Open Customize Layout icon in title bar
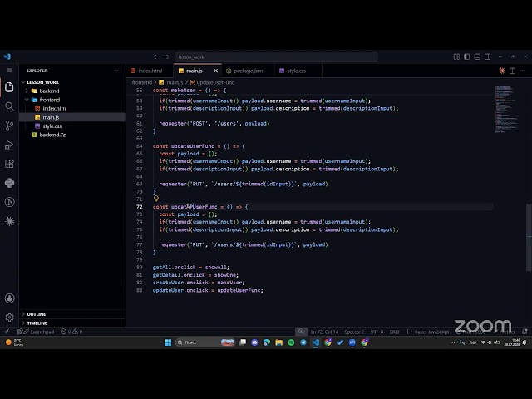Viewport: 532px width, 399px height. click(456, 57)
